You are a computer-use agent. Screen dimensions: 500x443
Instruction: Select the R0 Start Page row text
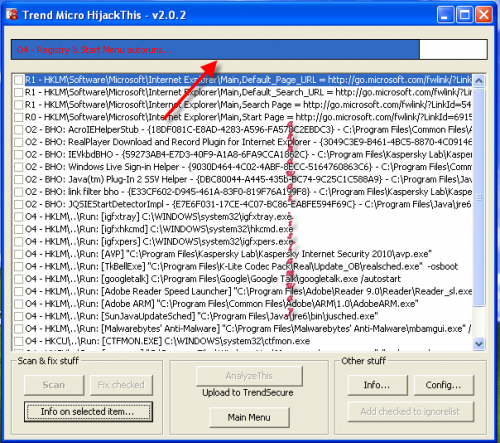pyautogui.click(x=248, y=117)
